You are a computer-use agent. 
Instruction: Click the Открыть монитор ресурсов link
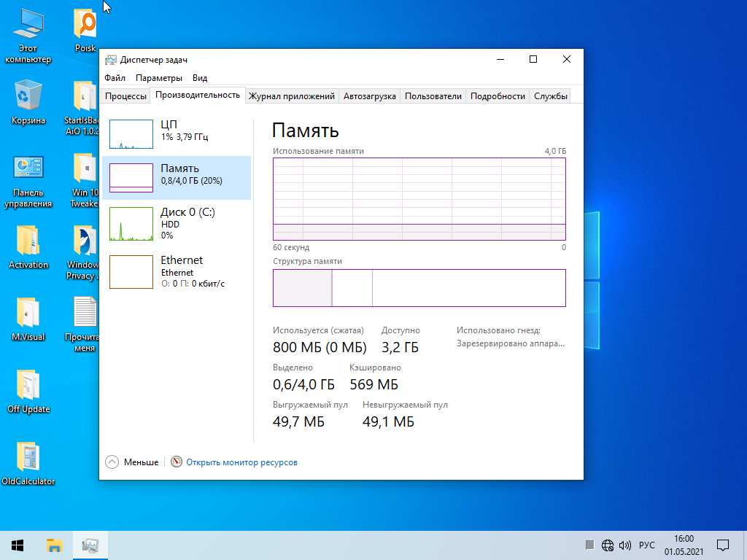point(241,462)
